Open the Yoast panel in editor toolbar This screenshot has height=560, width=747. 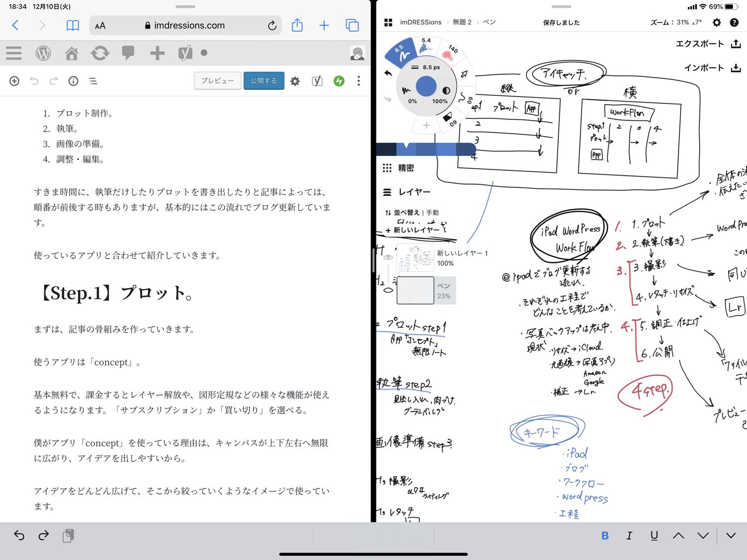(317, 81)
